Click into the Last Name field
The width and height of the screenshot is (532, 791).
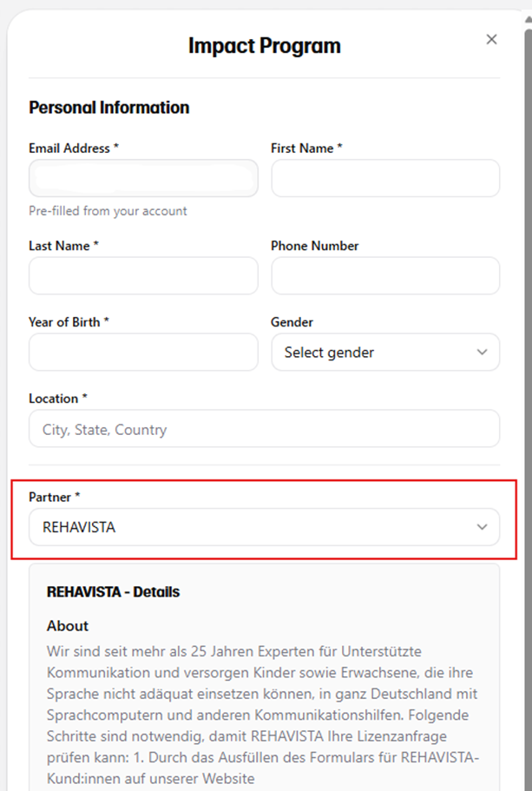coord(143,275)
